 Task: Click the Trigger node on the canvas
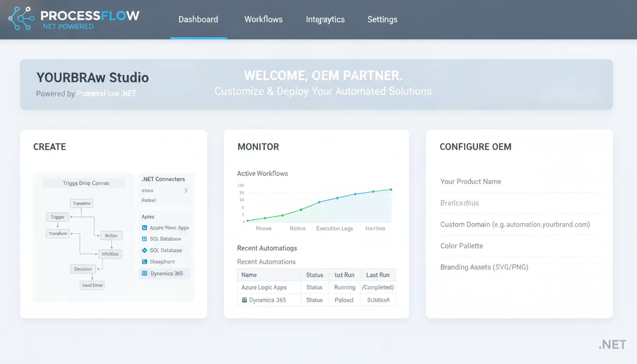58,217
